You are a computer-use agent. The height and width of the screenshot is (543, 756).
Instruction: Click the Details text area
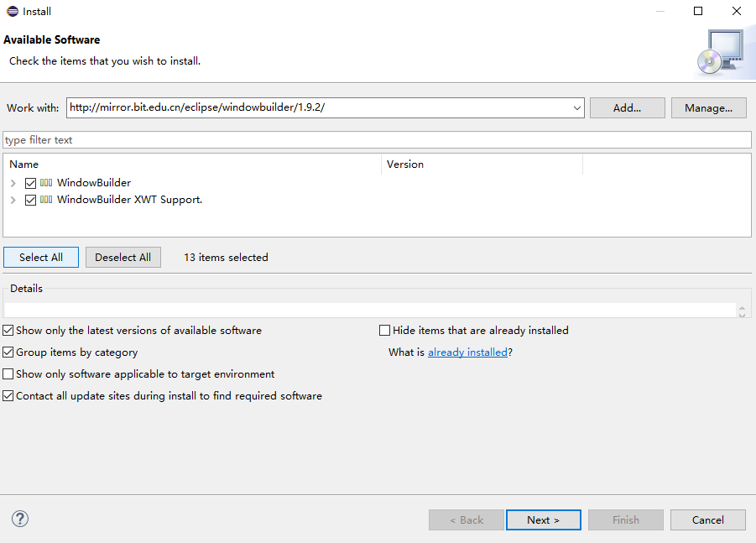pyautogui.click(x=370, y=310)
